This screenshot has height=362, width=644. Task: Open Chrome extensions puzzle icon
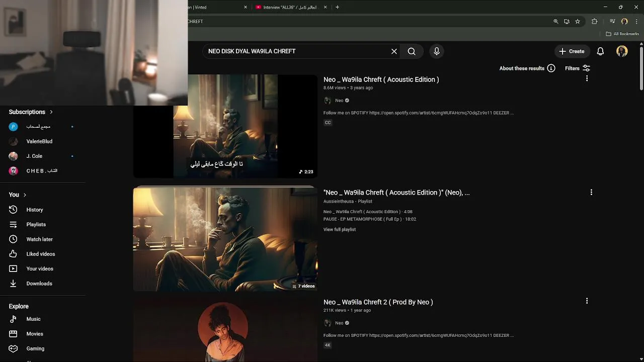(x=595, y=22)
